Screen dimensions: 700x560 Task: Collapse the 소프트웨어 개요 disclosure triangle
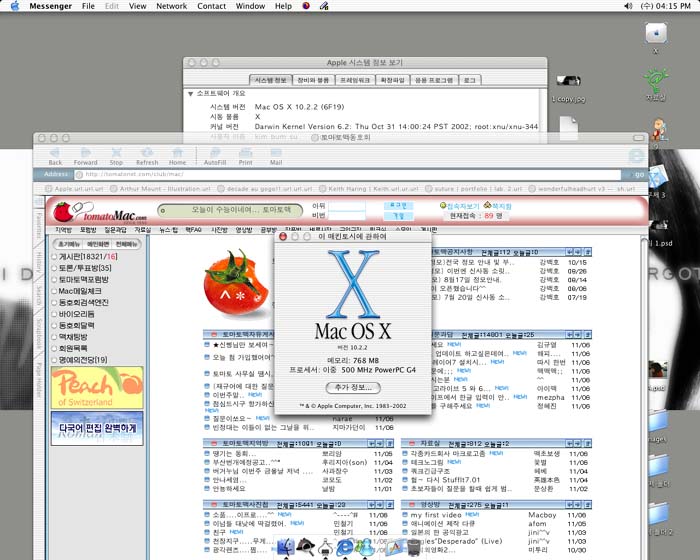pos(190,93)
